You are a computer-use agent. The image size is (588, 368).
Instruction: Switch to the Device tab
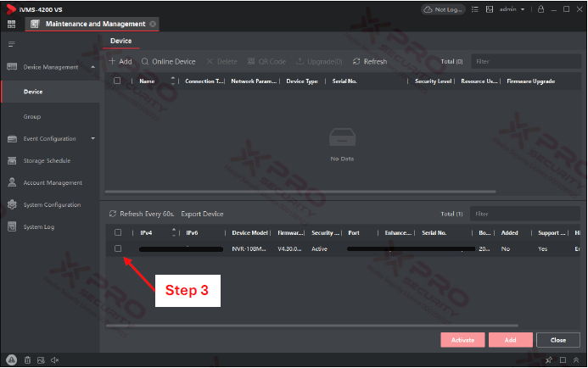click(120, 41)
